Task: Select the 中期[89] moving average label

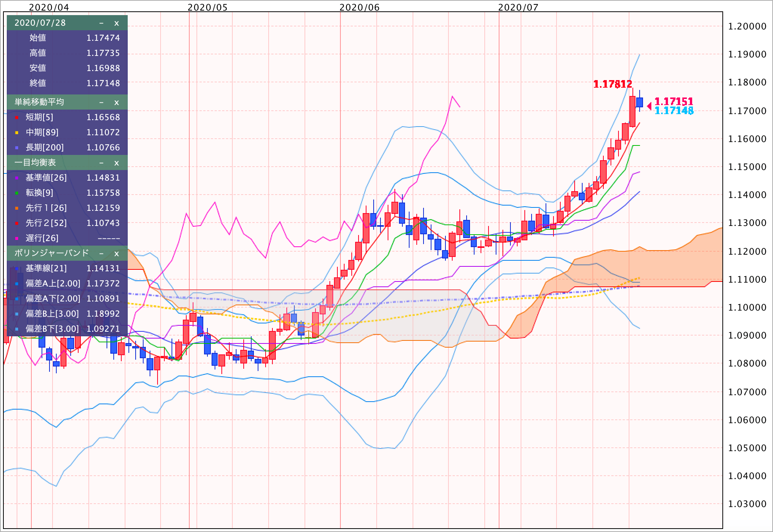Action: pyautogui.click(x=42, y=132)
